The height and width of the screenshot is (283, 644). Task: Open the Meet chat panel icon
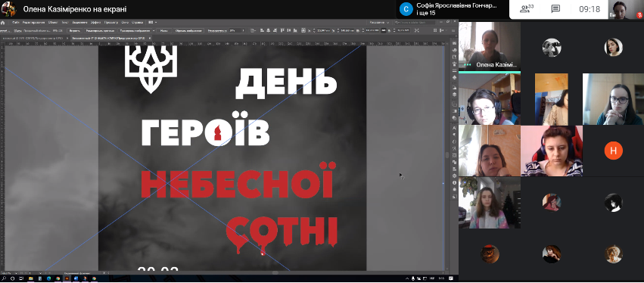pyautogui.click(x=555, y=9)
